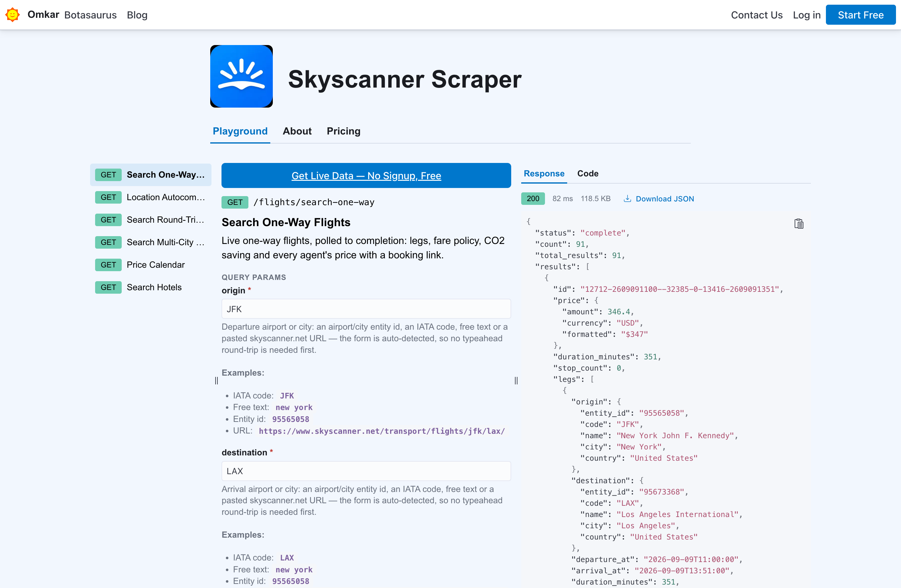Click the skyscanner.net URL example
The width and height of the screenshot is (901, 588).
click(382, 431)
